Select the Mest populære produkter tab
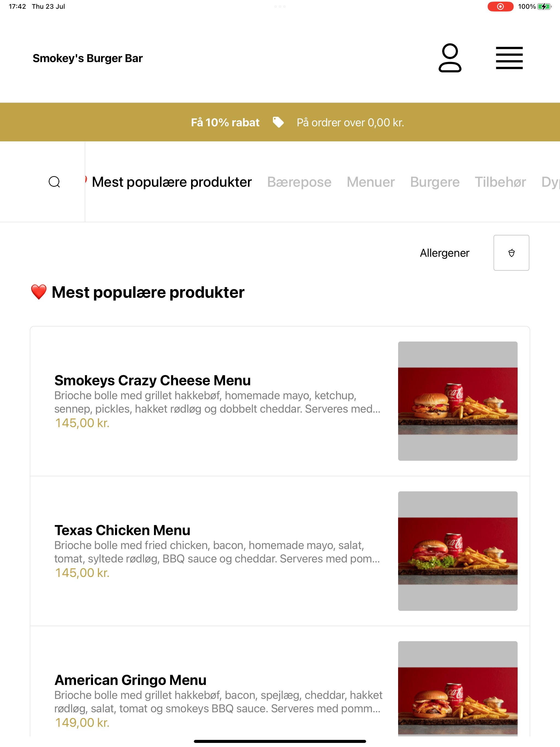560x747 pixels. coord(171,182)
